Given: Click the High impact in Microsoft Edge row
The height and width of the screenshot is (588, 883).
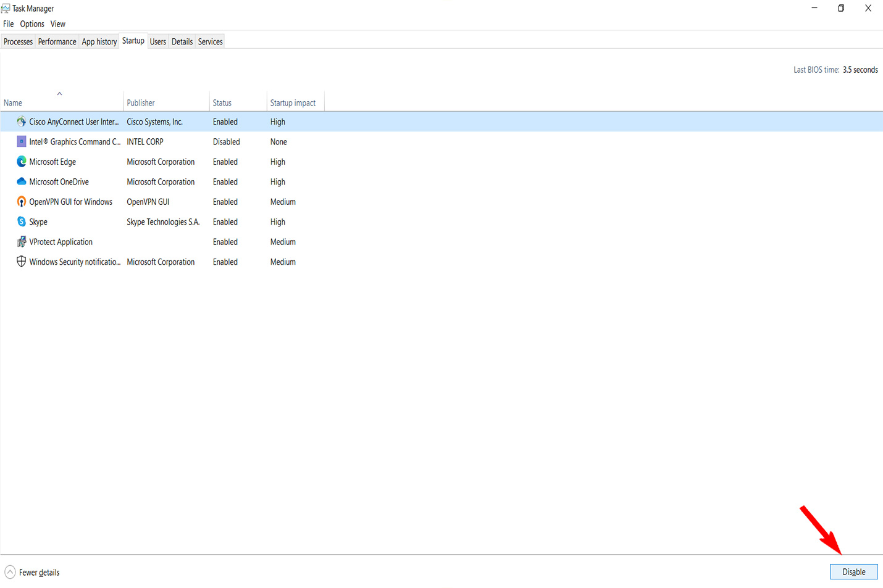Looking at the screenshot, I should click(x=278, y=162).
